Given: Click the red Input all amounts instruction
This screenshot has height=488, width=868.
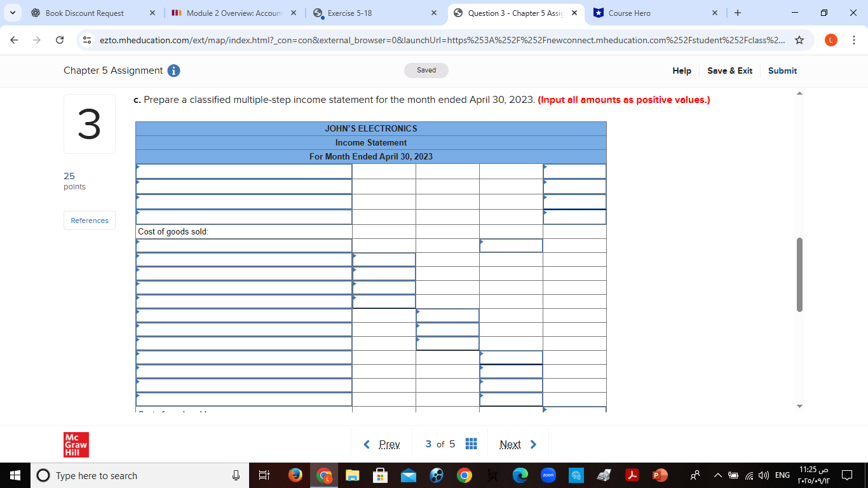Looking at the screenshot, I should coord(624,100).
